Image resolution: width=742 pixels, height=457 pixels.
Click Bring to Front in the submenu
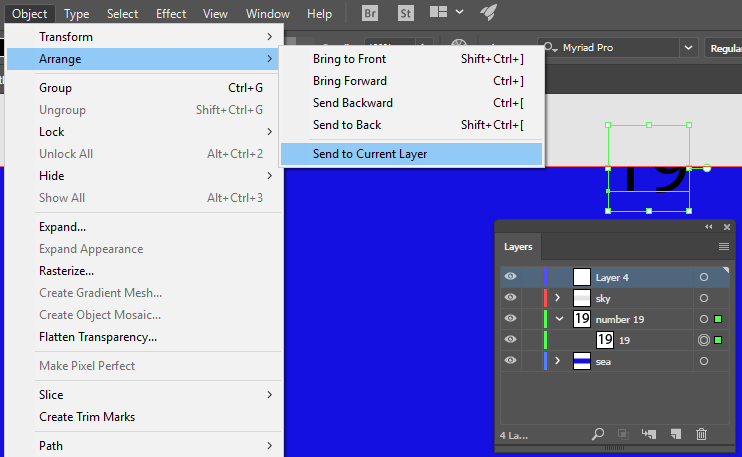(349, 59)
